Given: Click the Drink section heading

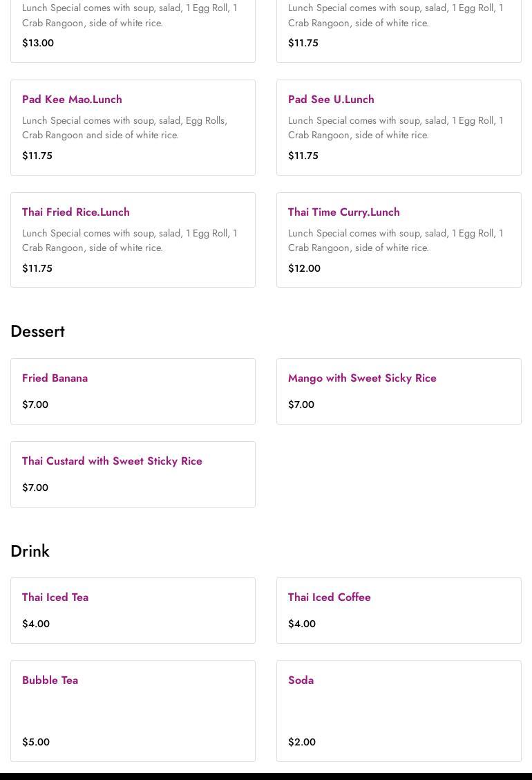Looking at the screenshot, I should tap(30, 551).
